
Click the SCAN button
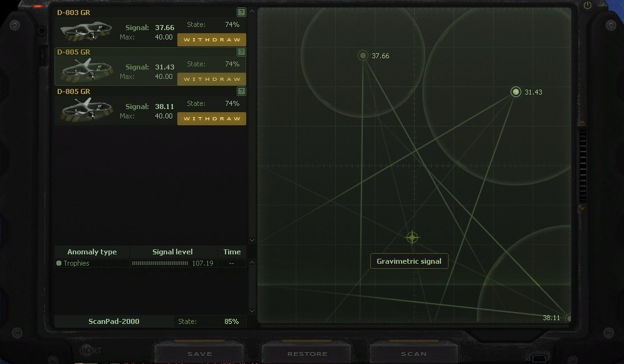pyautogui.click(x=414, y=353)
